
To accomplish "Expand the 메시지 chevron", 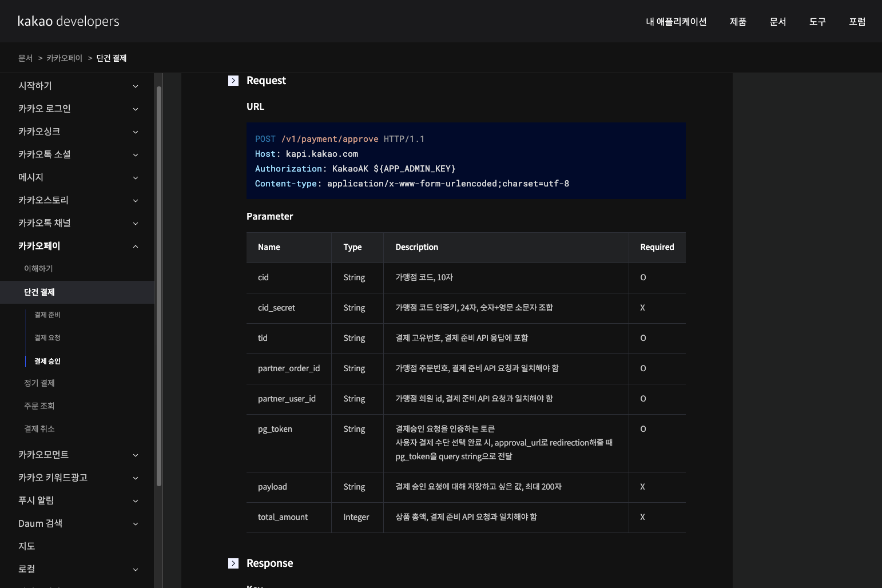I will tap(136, 178).
